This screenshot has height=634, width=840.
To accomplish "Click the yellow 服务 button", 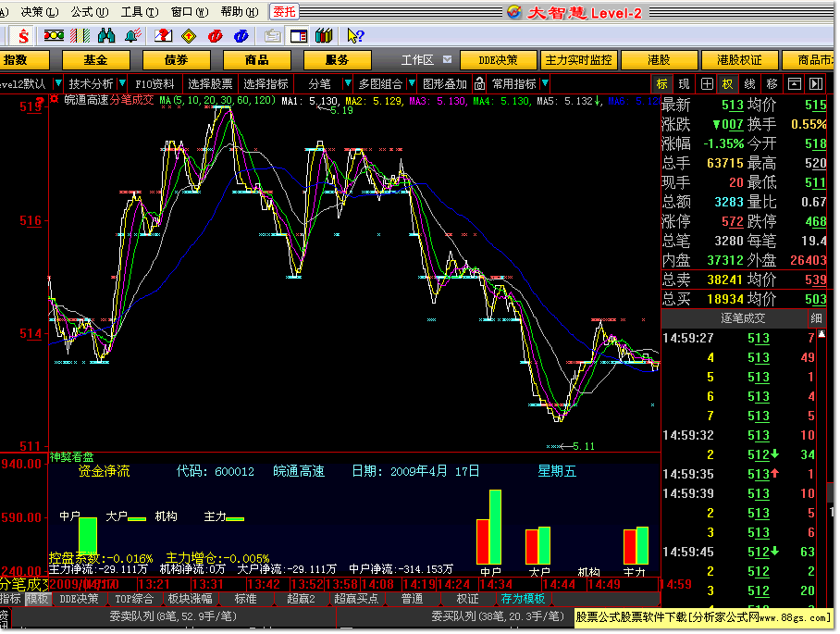I will click(x=337, y=60).
